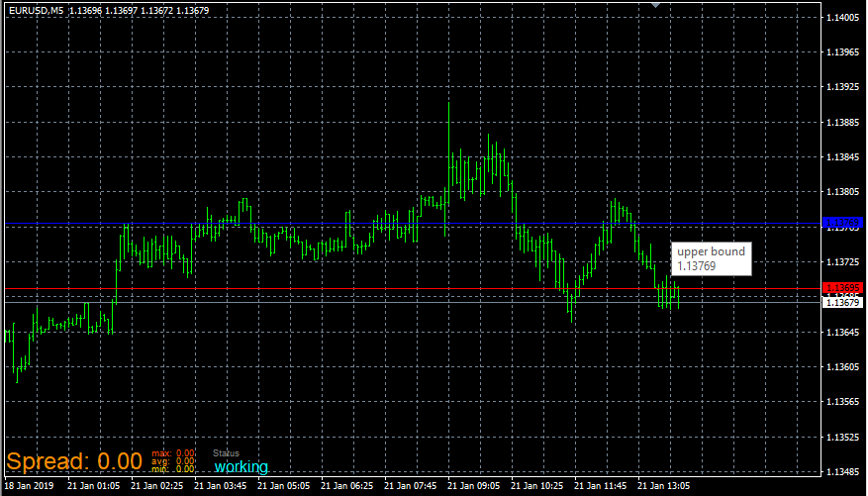Click the '21 Jan 02:25' time label

pos(157,485)
